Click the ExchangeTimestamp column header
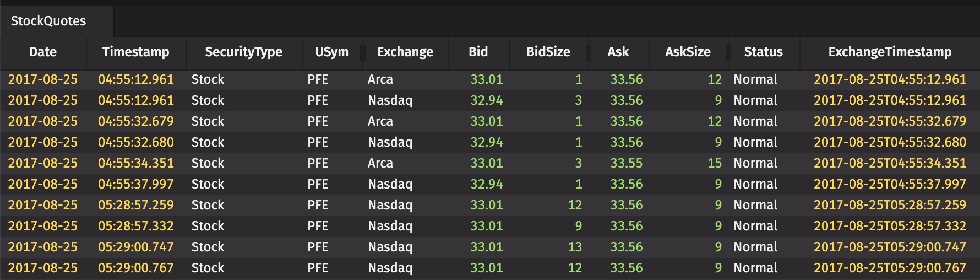Viewport: 980px width, 280px height. click(x=890, y=52)
